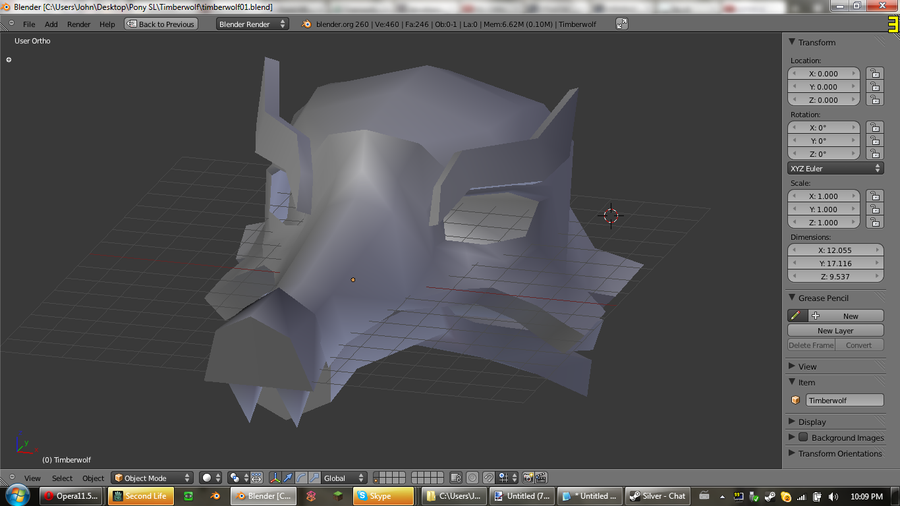
Task: Open the Help menu
Action: pyautogui.click(x=107, y=24)
